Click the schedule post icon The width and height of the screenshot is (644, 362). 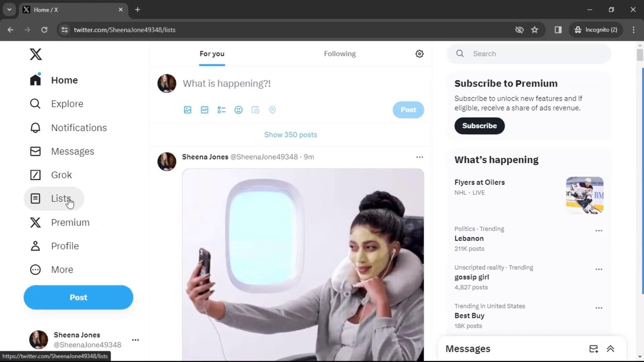(255, 110)
